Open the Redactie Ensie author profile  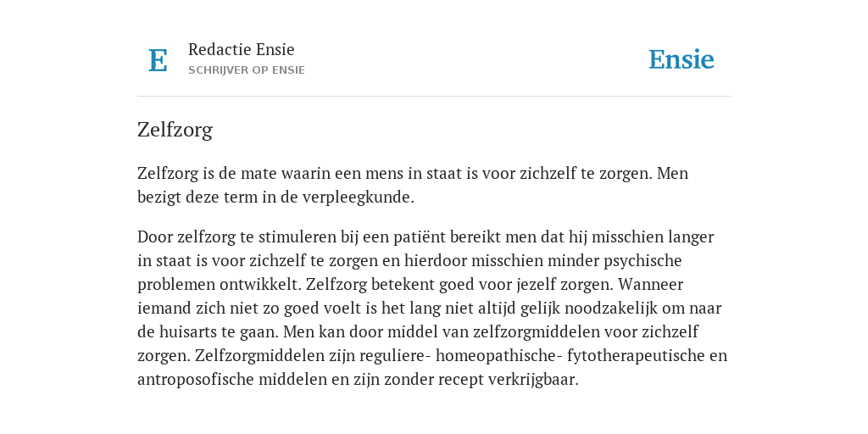(242, 49)
